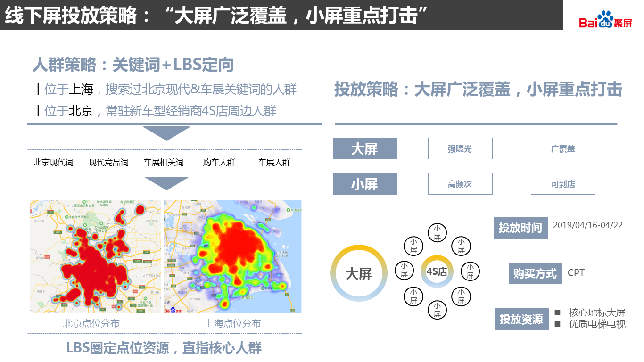Select the 购车人群 label
The image size is (644, 362).
[219, 163]
